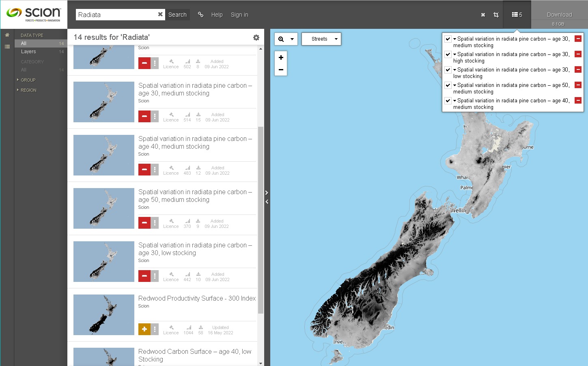The image size is (588, 366).
Task: Uncheck age 30 low stocking layer
Action: point(448,70)
